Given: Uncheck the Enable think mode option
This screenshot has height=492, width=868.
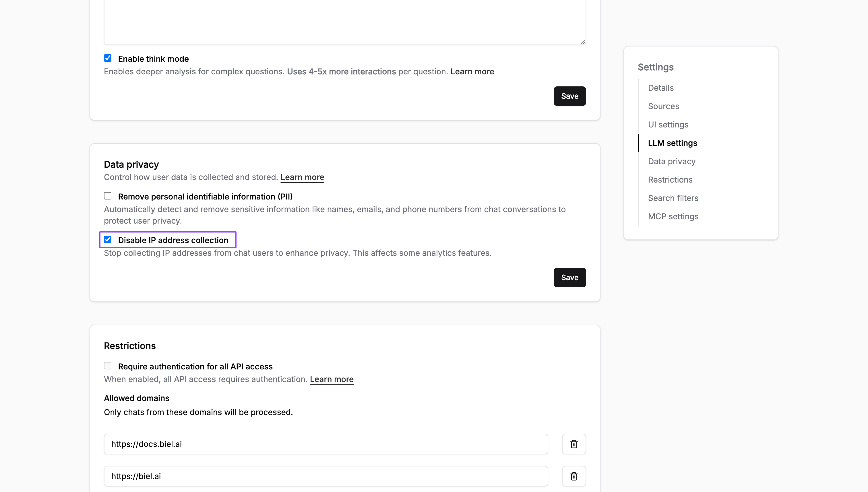Looking at the screenshot, I should click(107, 58).
